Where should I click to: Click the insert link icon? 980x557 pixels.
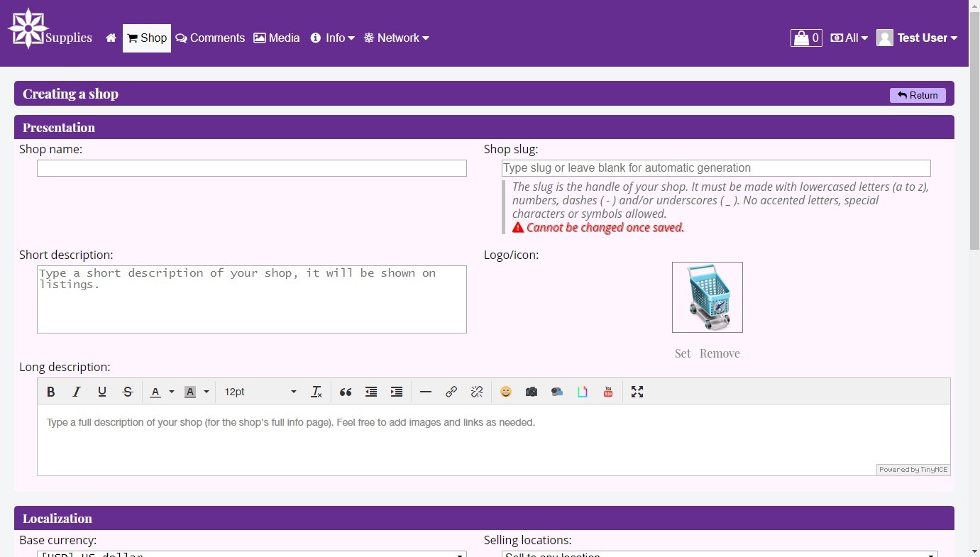[x=451, y=392]
